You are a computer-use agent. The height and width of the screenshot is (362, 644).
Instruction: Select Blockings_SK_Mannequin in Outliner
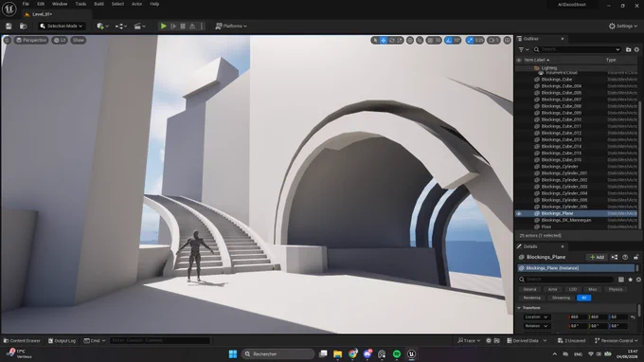coord(566,220)
